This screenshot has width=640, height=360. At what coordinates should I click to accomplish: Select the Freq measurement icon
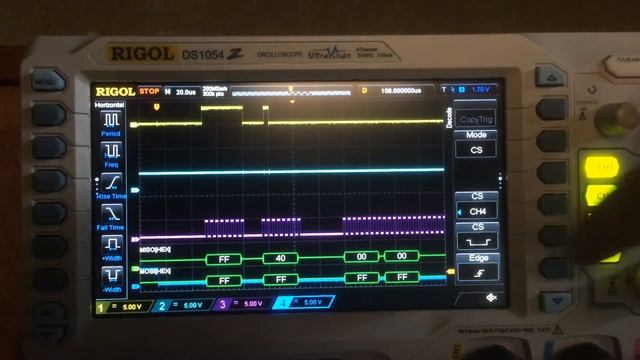[x=111, y=151]
